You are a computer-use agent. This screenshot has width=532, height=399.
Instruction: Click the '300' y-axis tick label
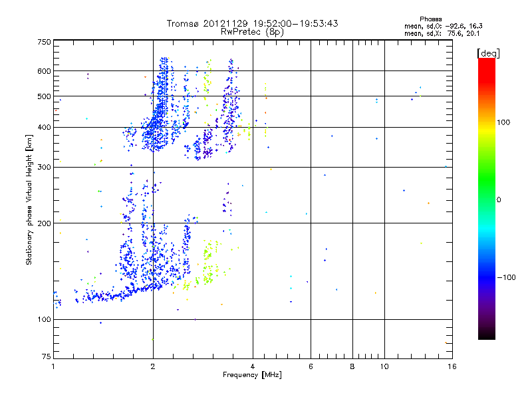(x=44, y=168)
